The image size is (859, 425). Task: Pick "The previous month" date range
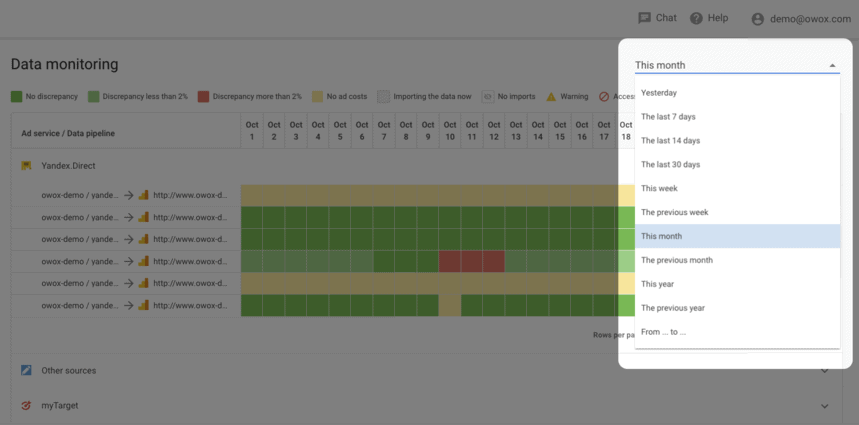[677, 260]
